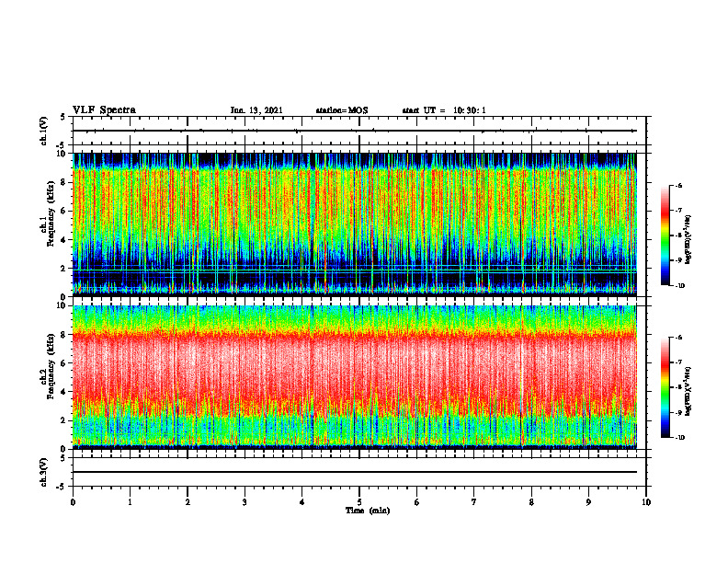This screenshot has height=563, width=728.
Task: Click time-axis tick label "9"
Action: tap(588, 502)
